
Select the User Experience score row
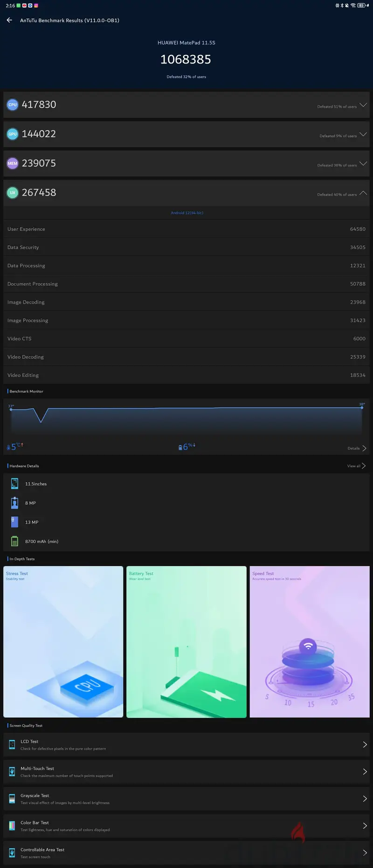point(186,229)
